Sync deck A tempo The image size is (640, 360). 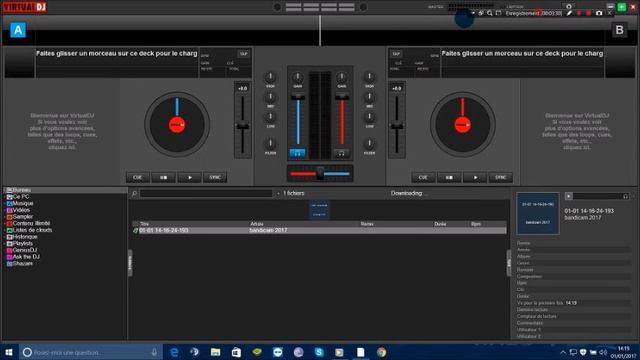point(215,178)
